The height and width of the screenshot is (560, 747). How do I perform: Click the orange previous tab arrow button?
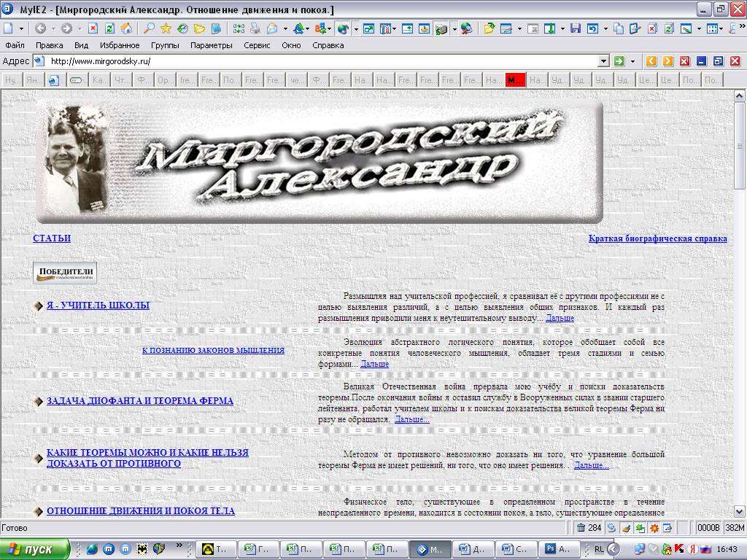click(651, 61)
